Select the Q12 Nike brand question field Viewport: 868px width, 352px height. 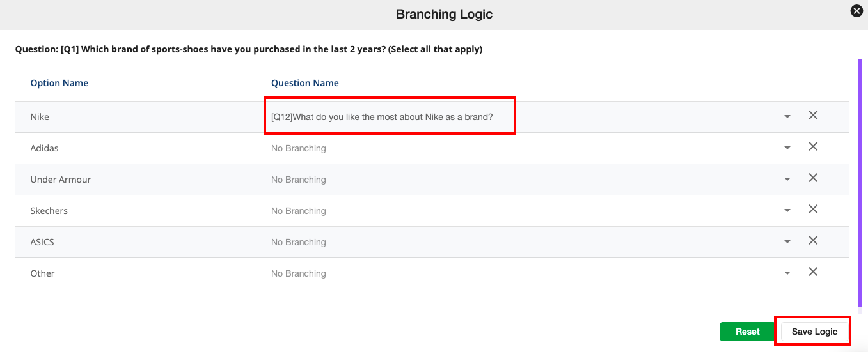click(x=532, y=117)
